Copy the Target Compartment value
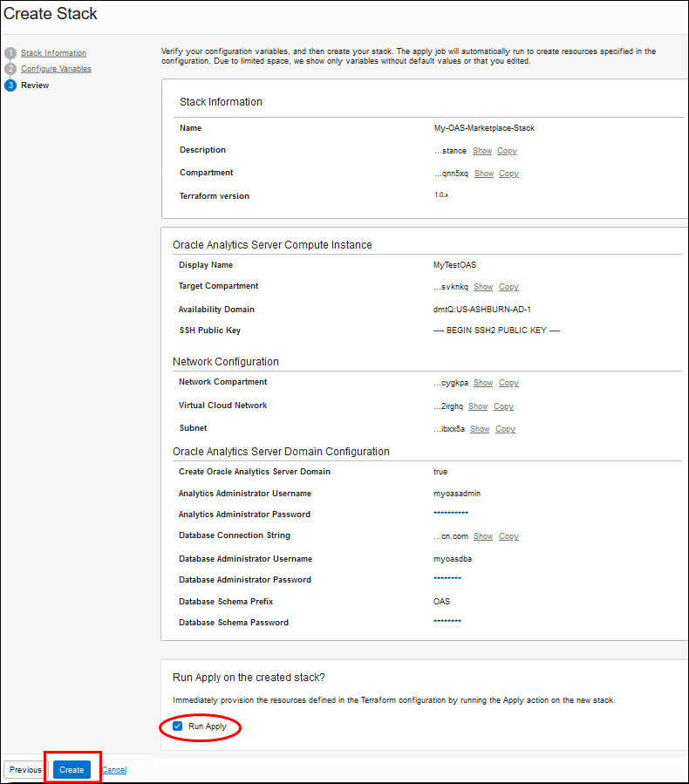The width and height of the screenshot is (689, 784). (x=509, y=287)
